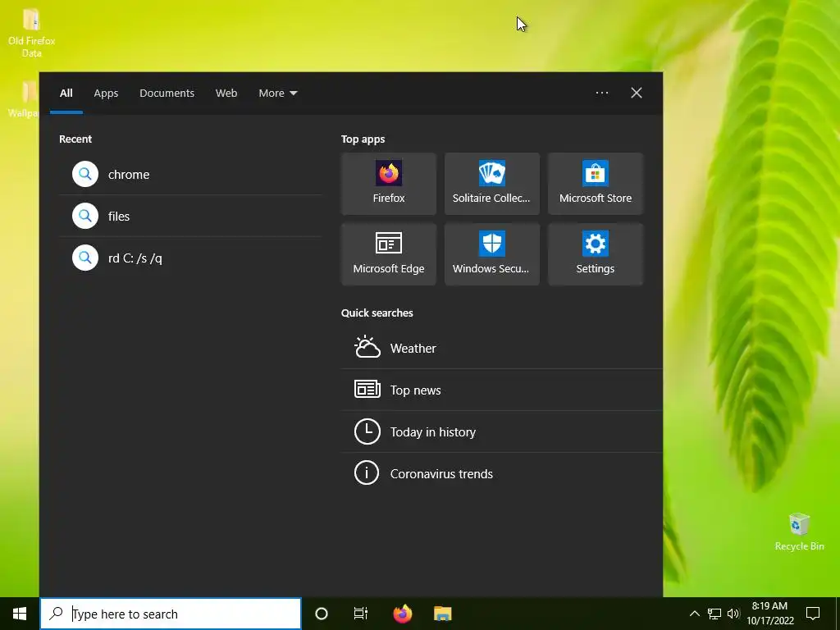The width and height of the screenshot is (840, 630).
Task: Open Windows Security tile
Action: point(492,254)
